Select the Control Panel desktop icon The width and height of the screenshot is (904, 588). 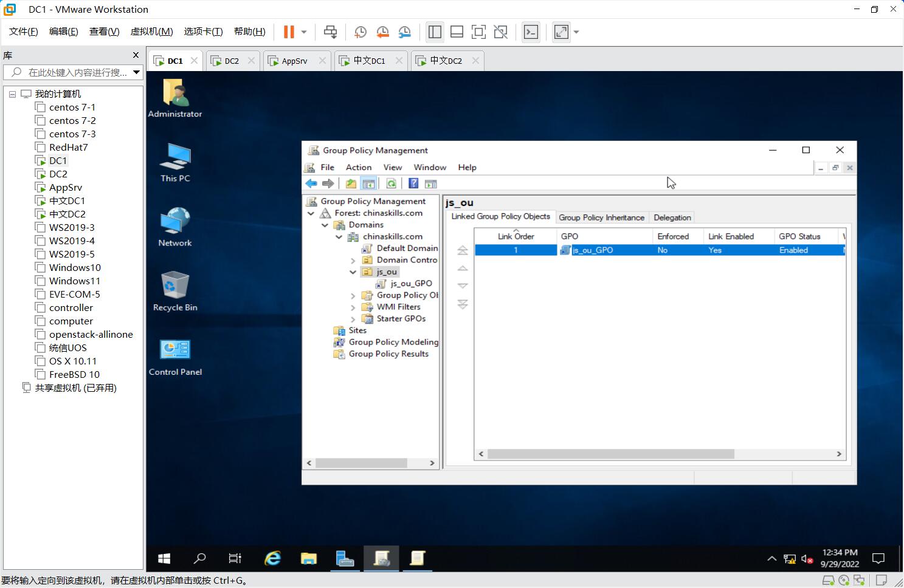pos(175,357)
